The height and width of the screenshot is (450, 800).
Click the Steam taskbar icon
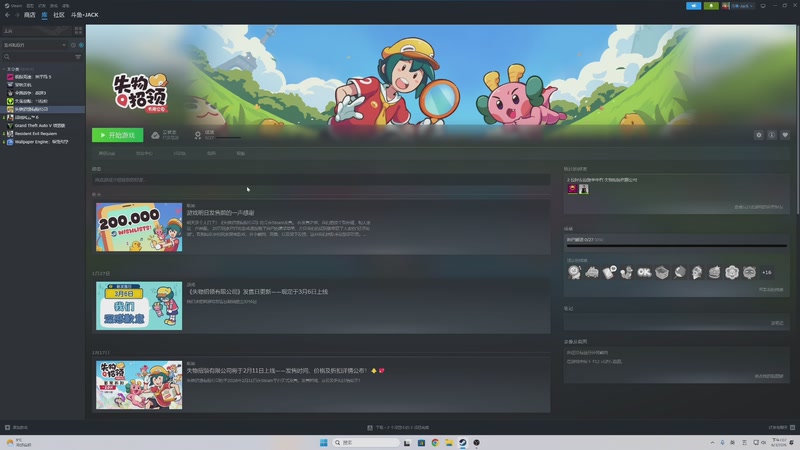tap(462, 442)
